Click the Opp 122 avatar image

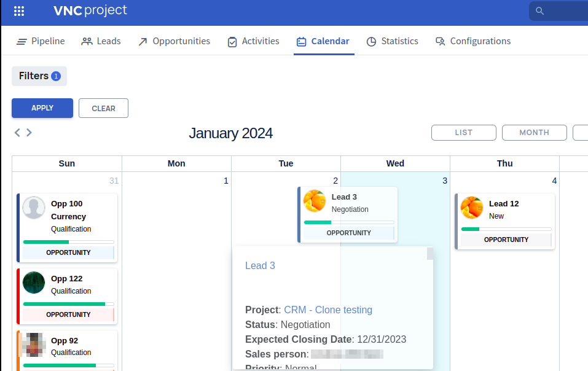click(x=34, y=283)
